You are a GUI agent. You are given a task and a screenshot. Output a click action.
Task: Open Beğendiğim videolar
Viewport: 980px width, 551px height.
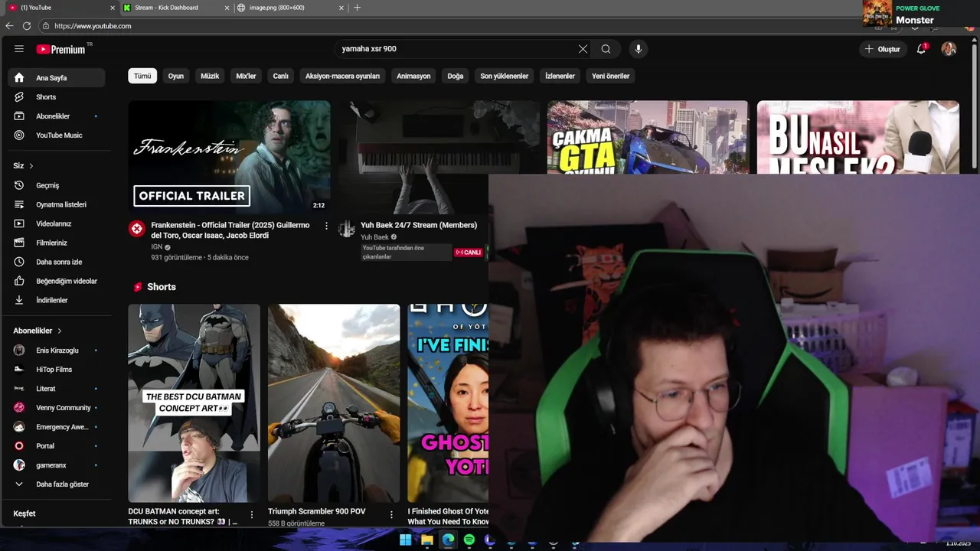click(x=57, y=281)
